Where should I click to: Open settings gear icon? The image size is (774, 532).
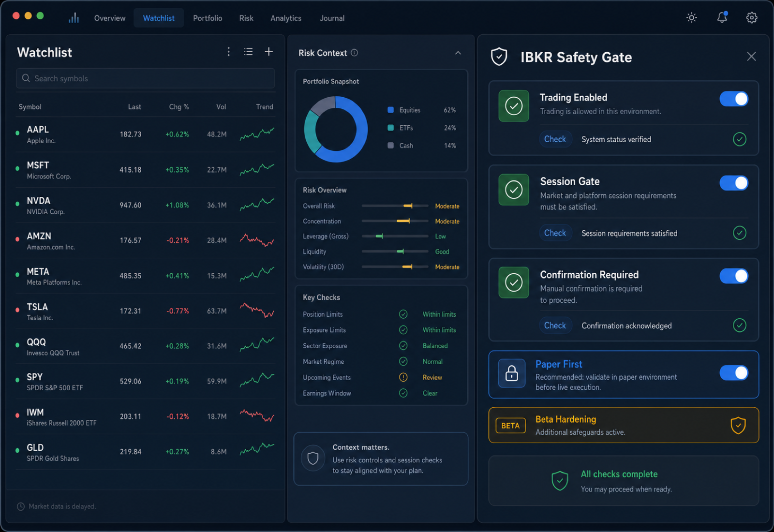click(752, 18)
